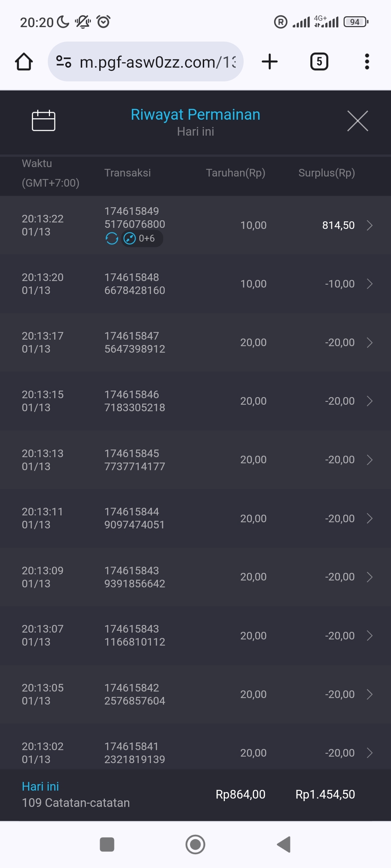Open the tab switcher showing 5 tabs
This screenshot has height=868, width=391.
coord(319,61)
